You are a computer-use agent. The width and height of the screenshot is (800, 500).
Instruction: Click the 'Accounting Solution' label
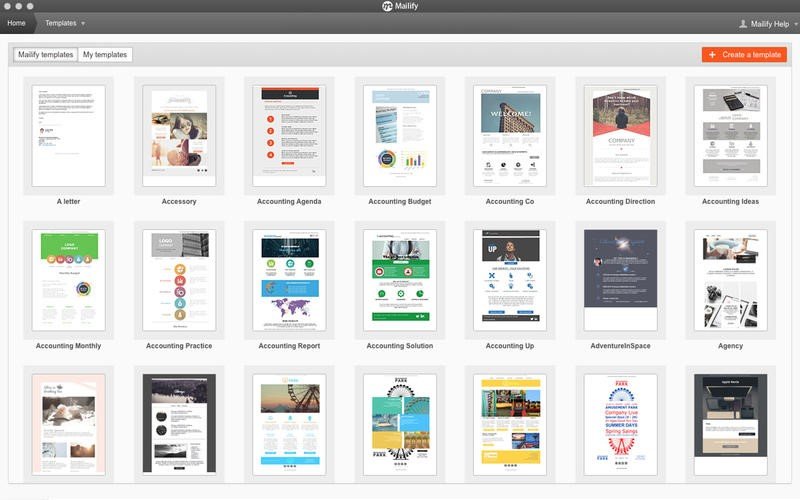(x=400, y=346)
